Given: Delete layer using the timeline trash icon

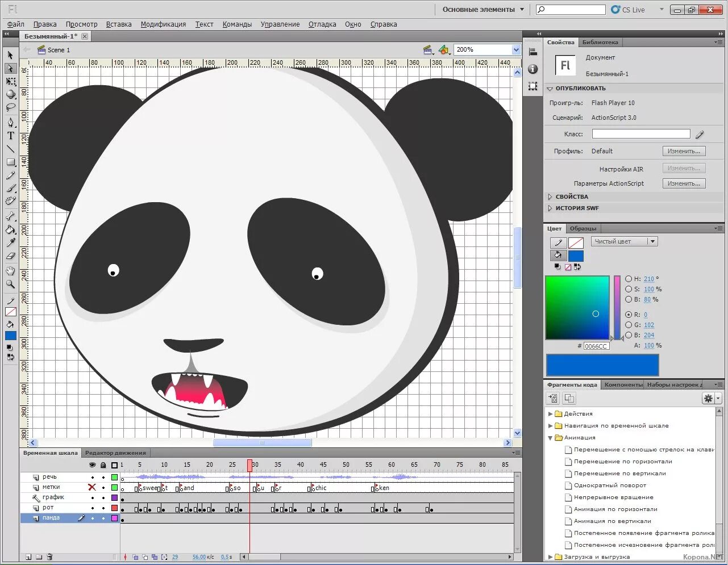Looking at the screenshot, I should (x=49, y=557).
